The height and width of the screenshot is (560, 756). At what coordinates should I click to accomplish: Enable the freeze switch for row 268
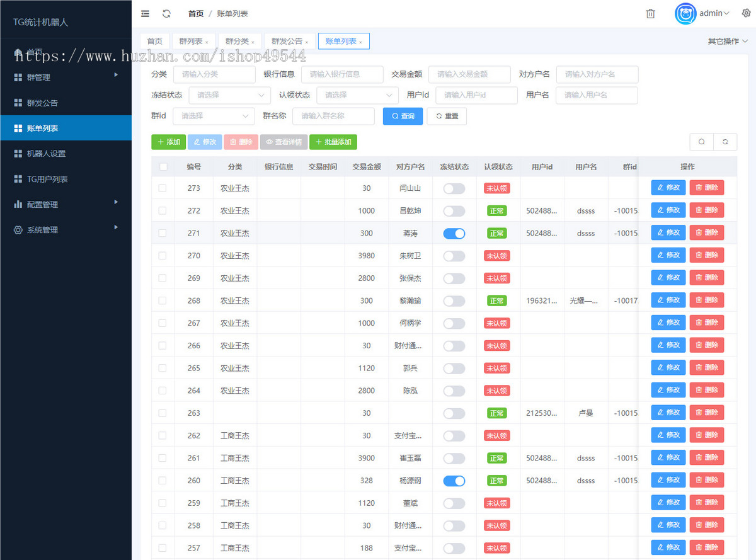pos(454,300)
